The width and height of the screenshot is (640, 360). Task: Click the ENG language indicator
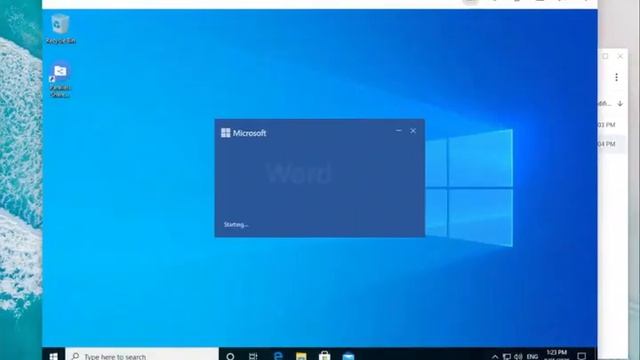[x=532, y=357]
